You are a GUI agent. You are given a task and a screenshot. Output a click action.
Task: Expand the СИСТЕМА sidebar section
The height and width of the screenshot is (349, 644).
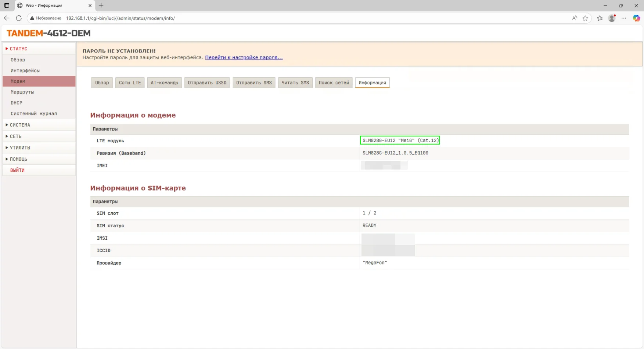20,125
